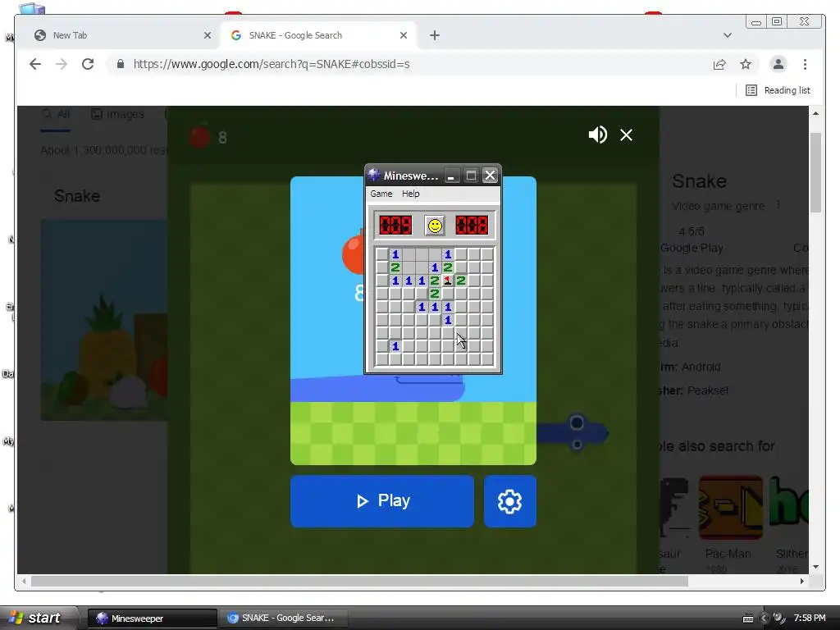Viewport: 840px width, 630px height.
Task: Open Snake game settings gear
Action: click(x=509, y=501)
